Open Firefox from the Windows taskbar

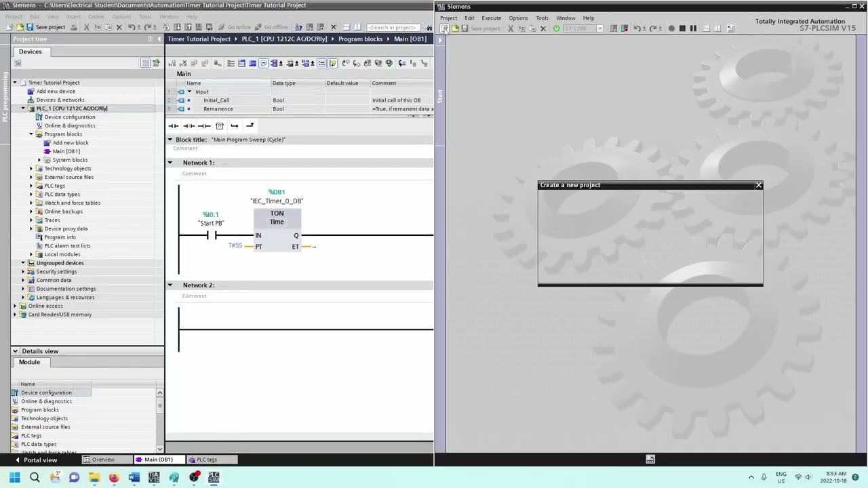point(114,477)
